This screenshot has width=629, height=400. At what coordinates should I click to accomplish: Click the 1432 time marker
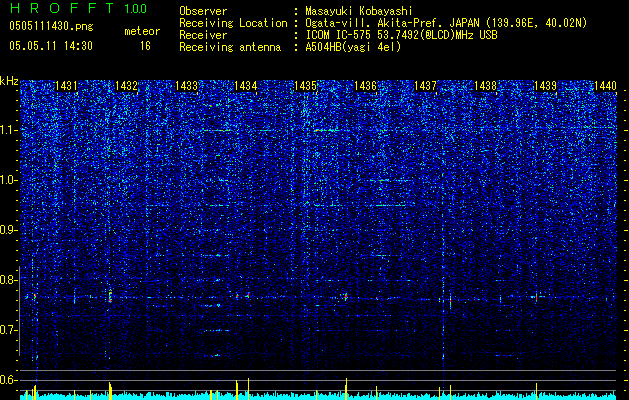126,86
